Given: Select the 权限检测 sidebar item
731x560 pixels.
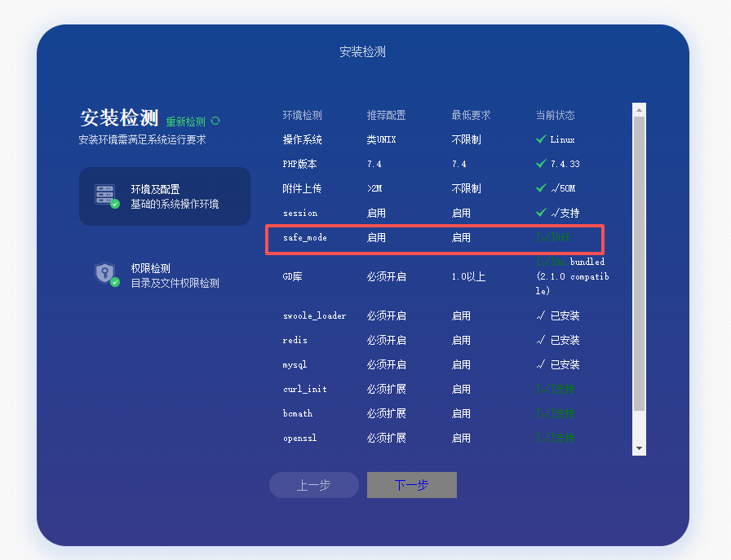Looking at the screenshot, I should [165, 276].
